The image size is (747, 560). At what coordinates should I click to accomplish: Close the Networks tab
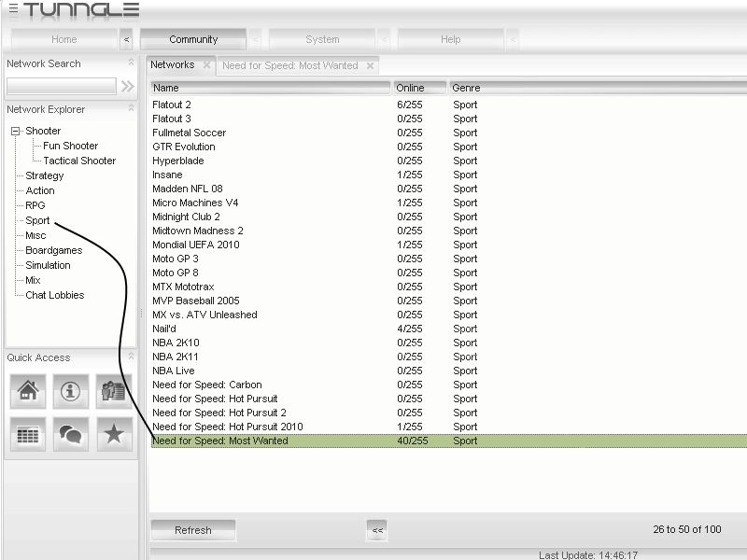click(206, 65)
